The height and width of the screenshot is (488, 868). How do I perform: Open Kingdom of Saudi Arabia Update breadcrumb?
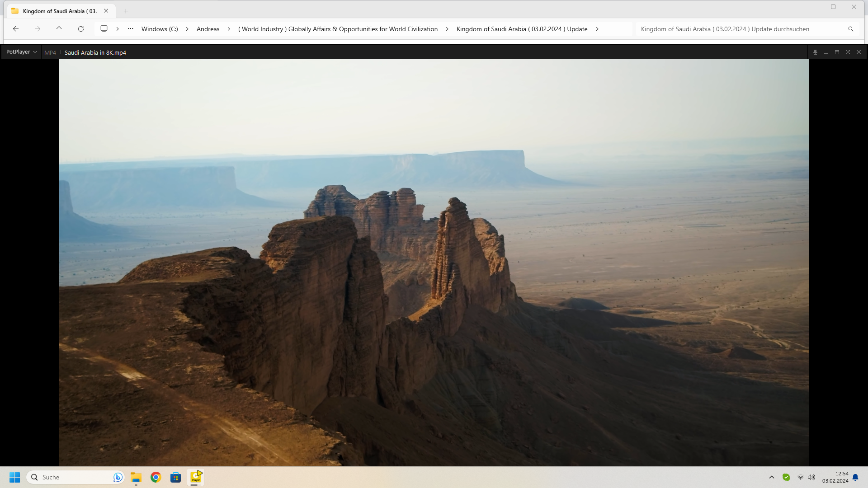[x=522, y=29]
